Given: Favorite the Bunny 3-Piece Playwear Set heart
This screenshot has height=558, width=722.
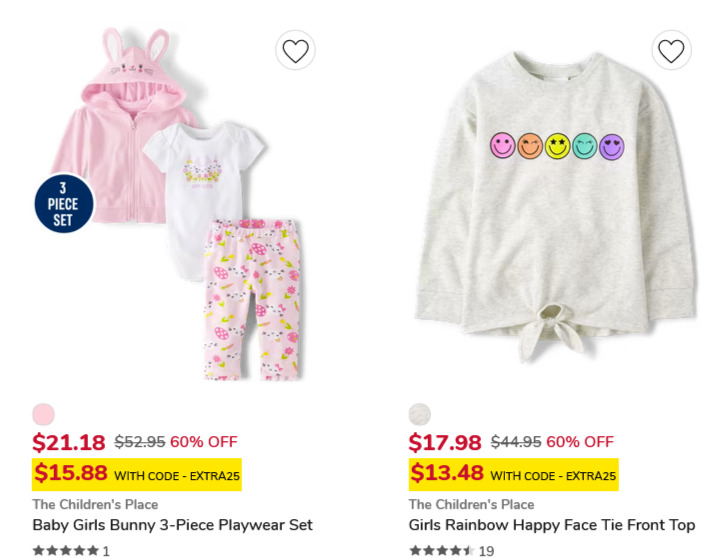Looking at the screenshot, I should pyautogui.click(x=295, y=50).
